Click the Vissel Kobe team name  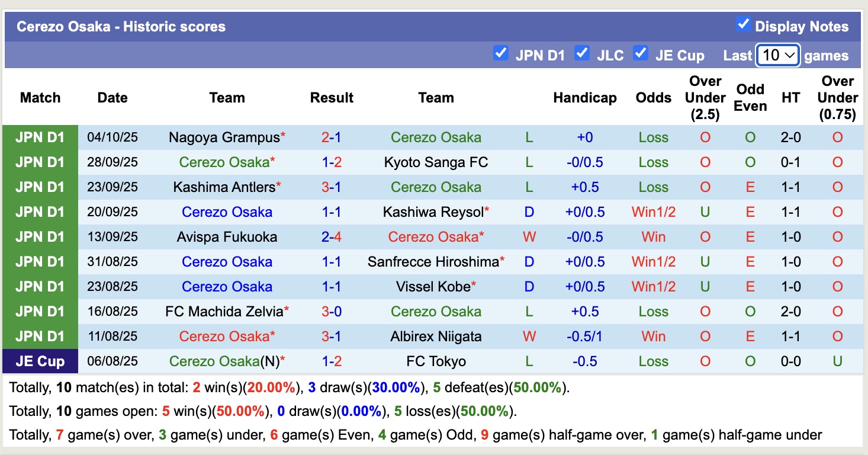[432, 286]
